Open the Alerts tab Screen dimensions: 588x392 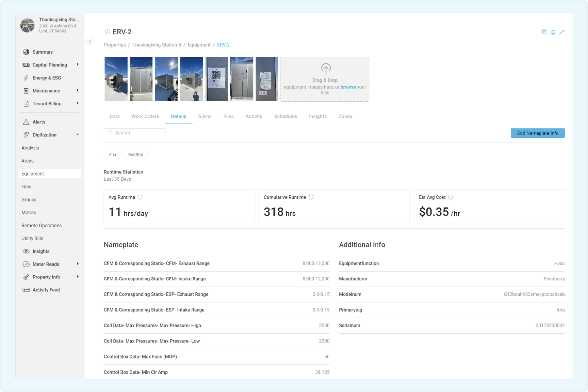coord(205,116)
